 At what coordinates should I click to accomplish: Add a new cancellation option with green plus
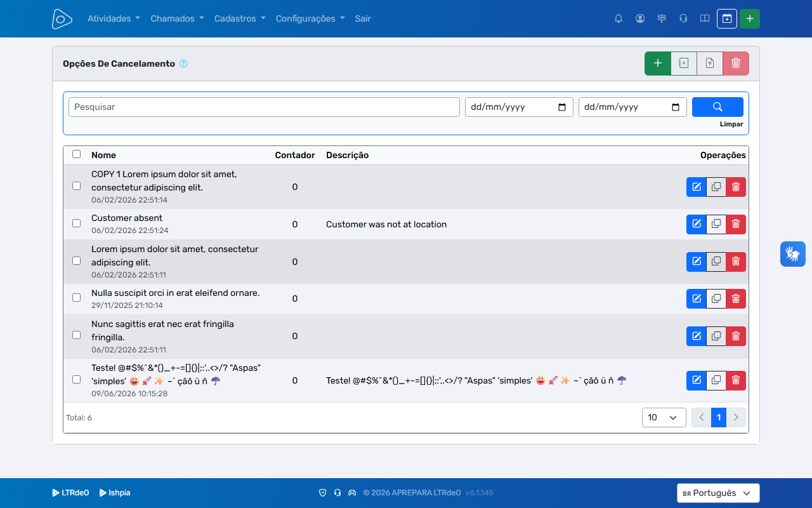(658, 63)
